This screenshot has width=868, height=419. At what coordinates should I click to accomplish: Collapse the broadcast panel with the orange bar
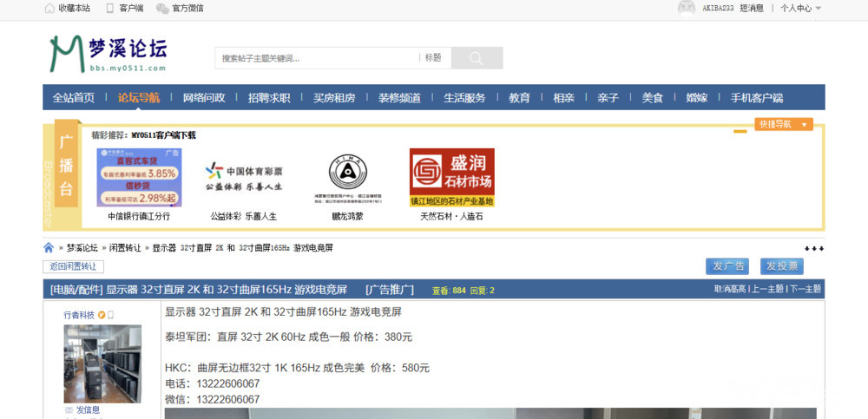(x=740, y=132)
